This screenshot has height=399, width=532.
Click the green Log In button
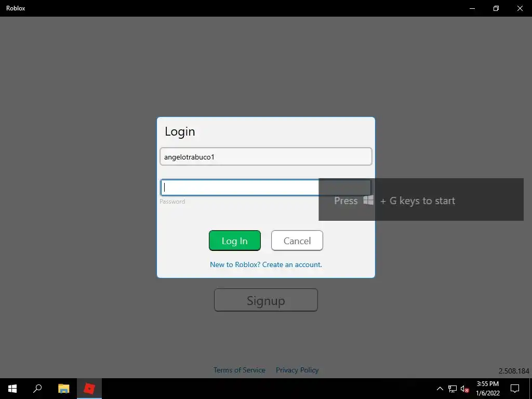(x=234, y=241)
